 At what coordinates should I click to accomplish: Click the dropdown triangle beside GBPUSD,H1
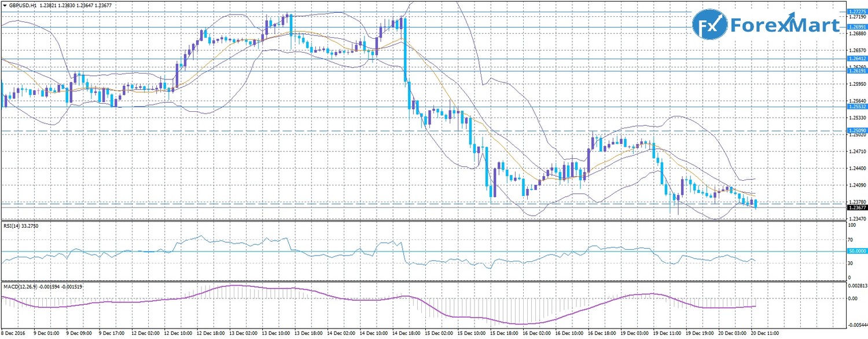pos(4,5)
